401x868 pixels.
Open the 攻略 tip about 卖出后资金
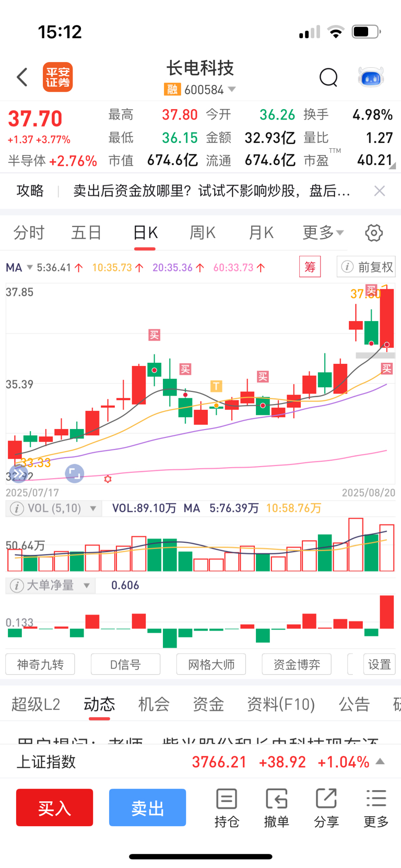pyautogui.click(x=211, y=191)
